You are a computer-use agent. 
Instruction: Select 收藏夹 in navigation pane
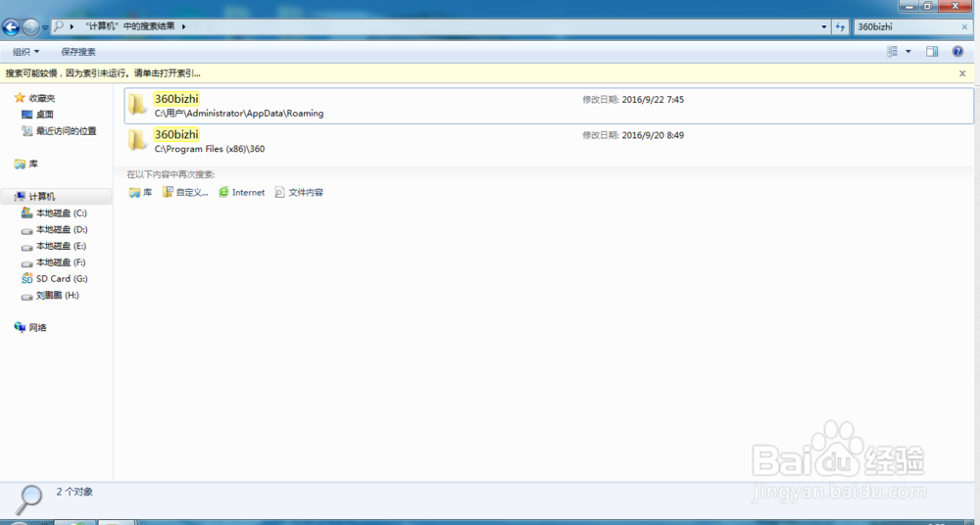pyautogui.click(x=35, y=98)
